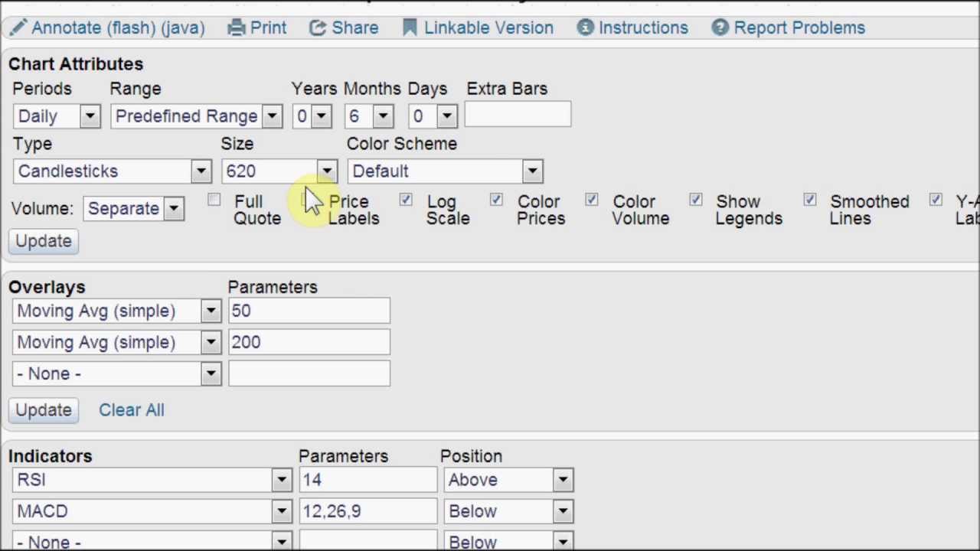
Task: Click overlay parameter field showing 50
Action: [309, 311]
